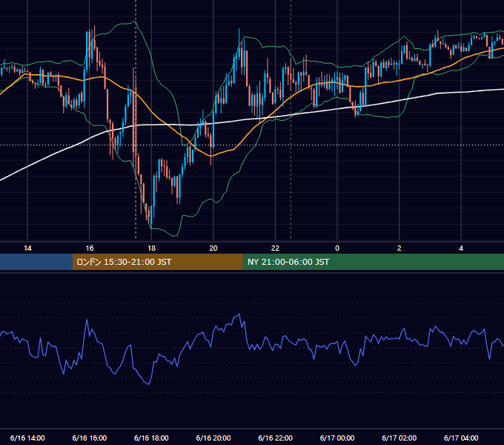Click the '18' hour label on chart axis
The width and height of the screenshot is (504, 445).
click(x=151, y=248)
